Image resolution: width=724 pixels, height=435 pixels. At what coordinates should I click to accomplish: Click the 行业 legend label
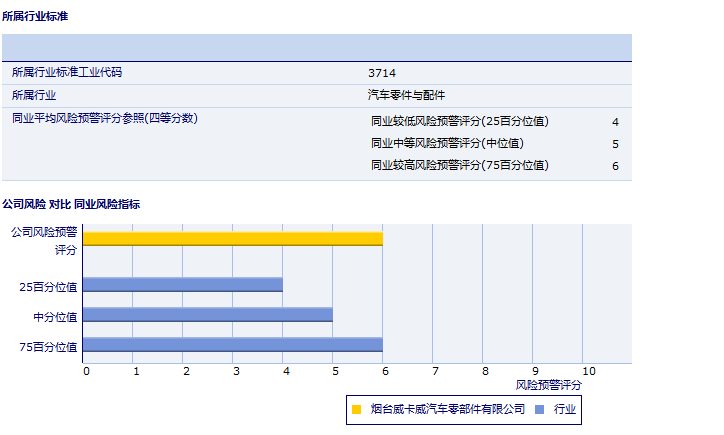point(566,409)
